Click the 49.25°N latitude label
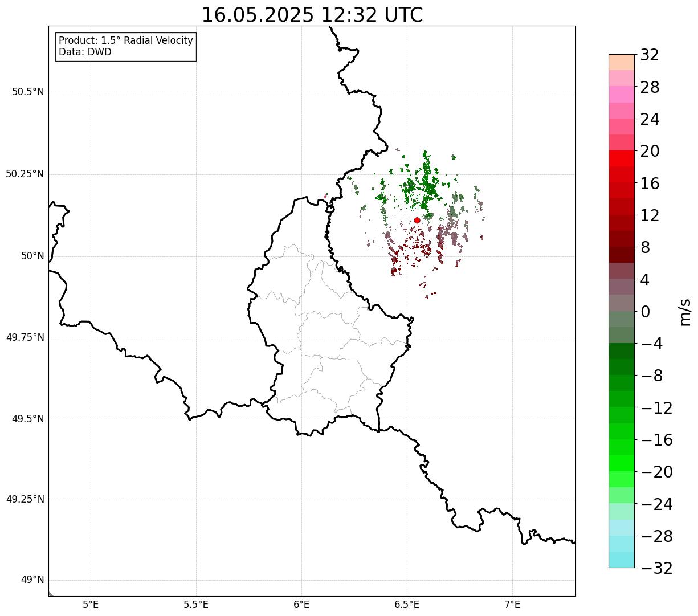The width and height of the screenshot is (698, 616). click(x=25, y=499)
